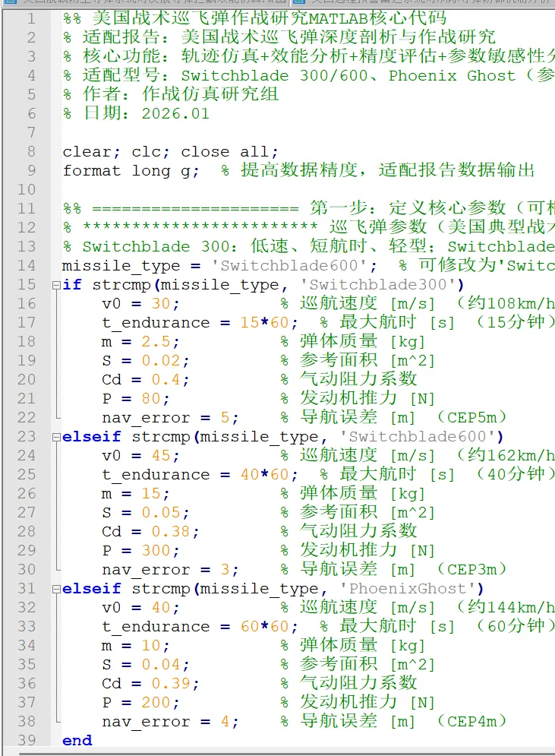Click the 'missile_type = 'Switchblade600'' assignment
This screenshot has height=756, width=555.
point(219,266)
